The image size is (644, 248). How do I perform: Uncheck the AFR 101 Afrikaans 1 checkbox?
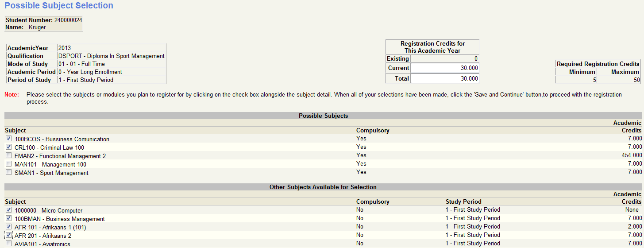coord(8,227)
